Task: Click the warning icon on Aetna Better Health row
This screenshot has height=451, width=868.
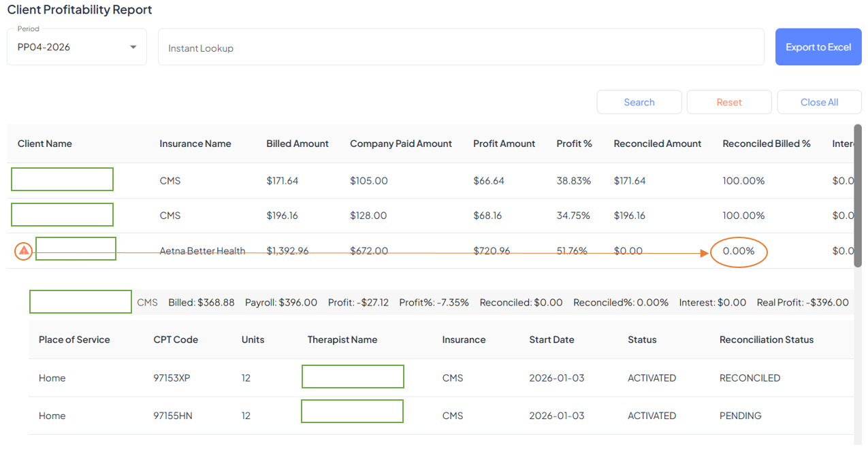Action: tap(22, 250)
